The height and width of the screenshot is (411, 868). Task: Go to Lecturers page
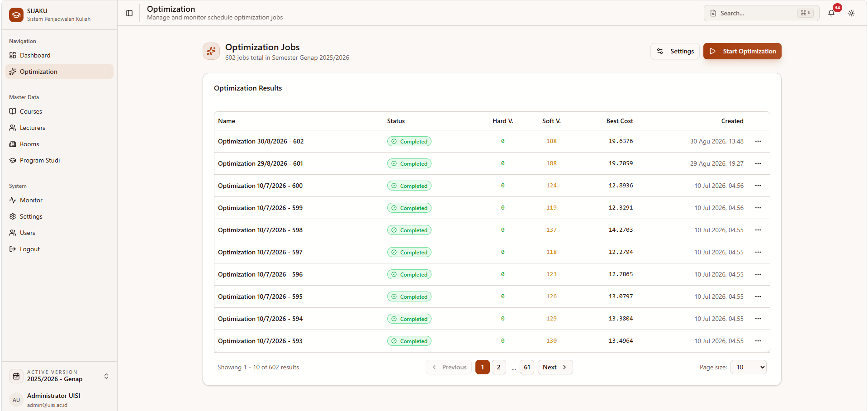pyautogui.click(x=59, y=128)
